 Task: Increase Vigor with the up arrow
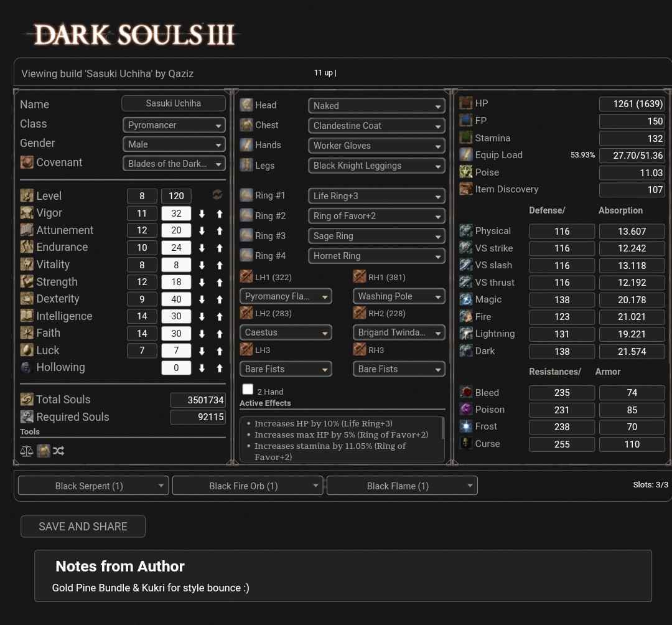point(220,214)
